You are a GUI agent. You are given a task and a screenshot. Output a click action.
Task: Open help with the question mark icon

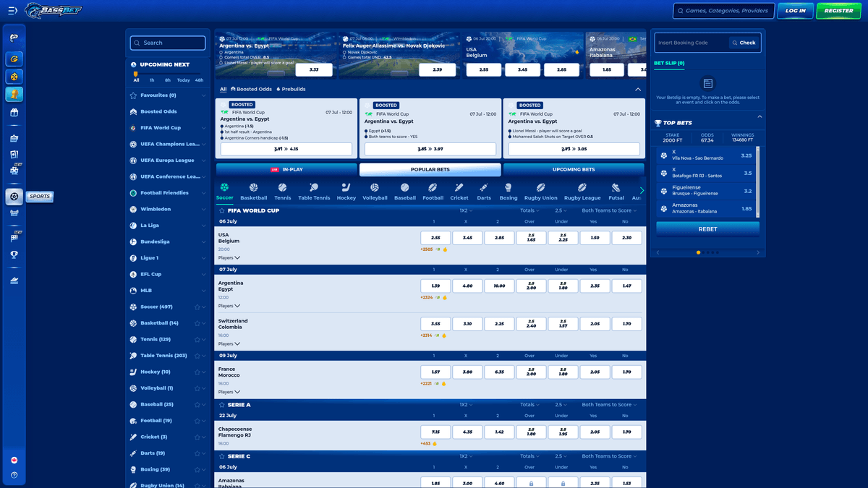14,475
